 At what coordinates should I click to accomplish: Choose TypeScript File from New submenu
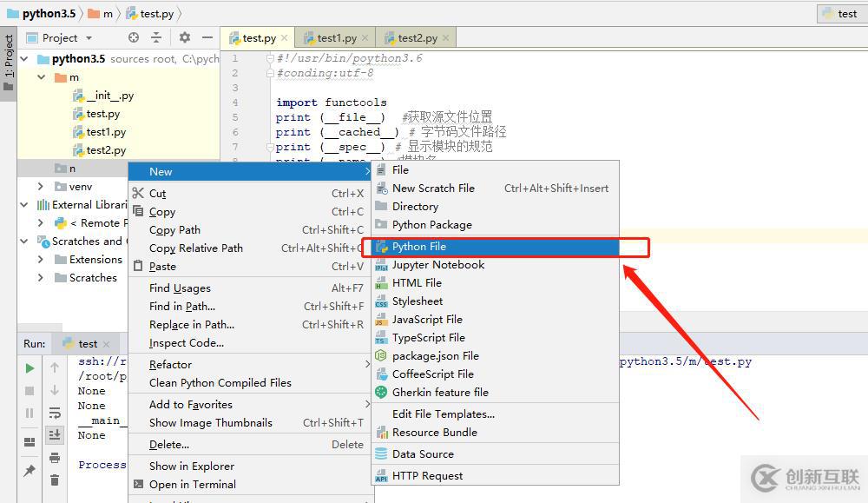pyautogui.click(x=496, y=338)
